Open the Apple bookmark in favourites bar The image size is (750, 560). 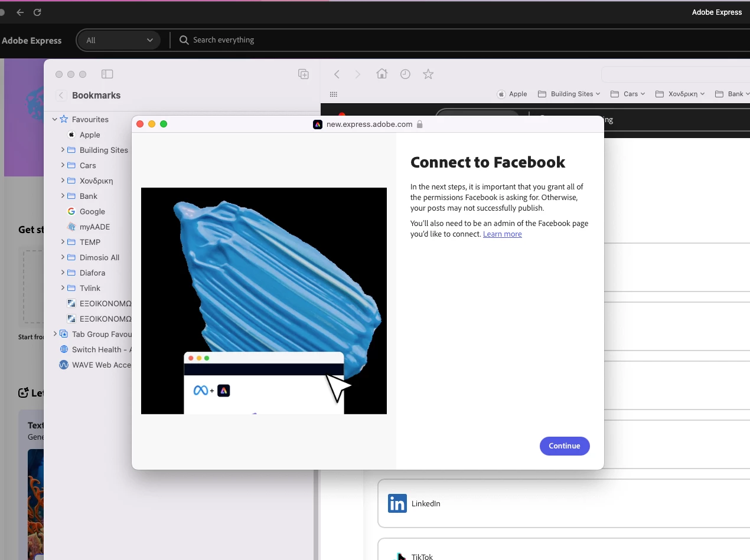tap(512, 94)
